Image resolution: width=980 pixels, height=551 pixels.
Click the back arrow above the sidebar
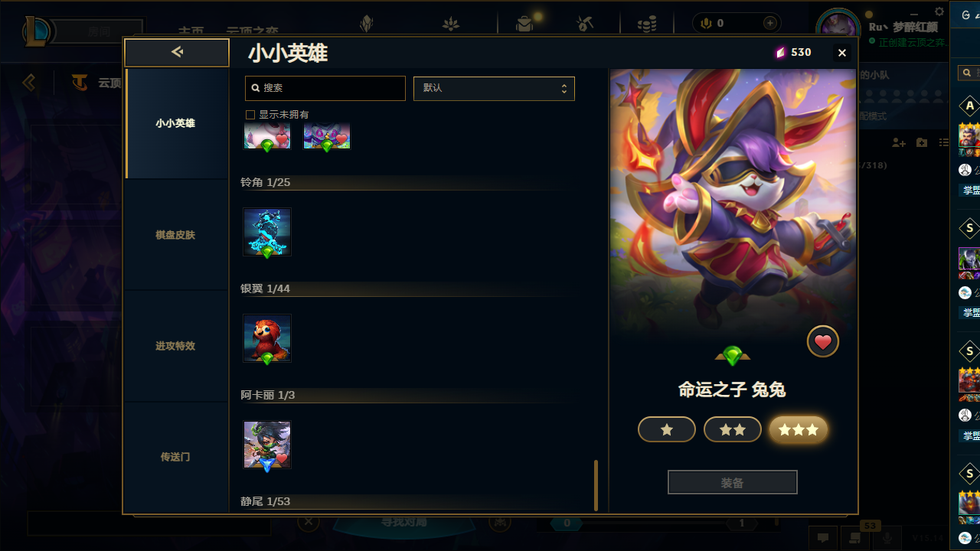point(177,52)
